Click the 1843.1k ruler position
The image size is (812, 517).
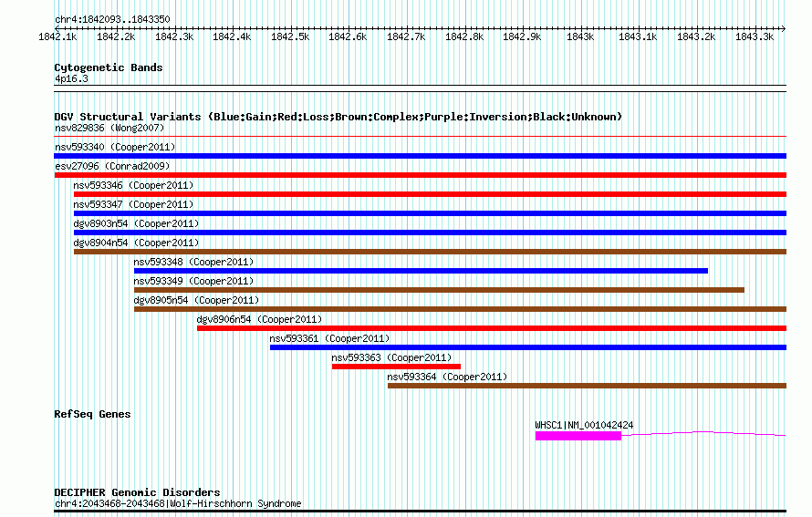(638, 36)
